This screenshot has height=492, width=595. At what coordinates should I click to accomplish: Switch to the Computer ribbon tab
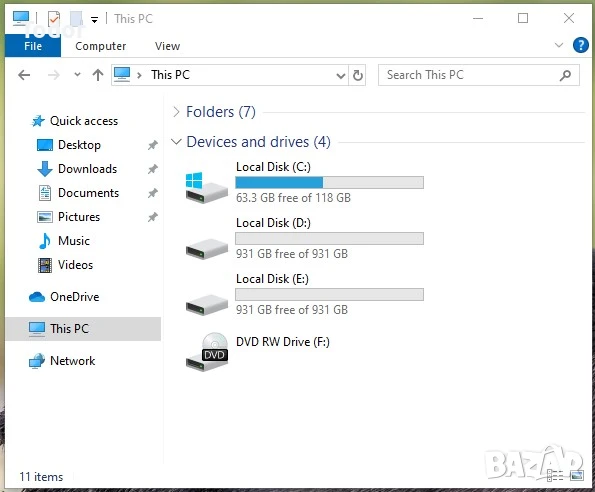click(101, 46)
